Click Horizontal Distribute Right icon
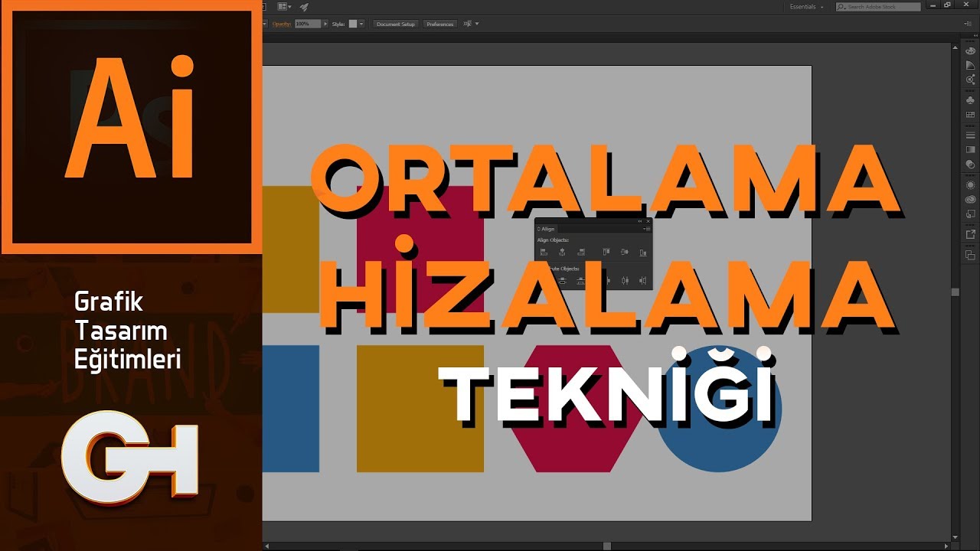This screenshot has height=551, width=980. [643, 281]
